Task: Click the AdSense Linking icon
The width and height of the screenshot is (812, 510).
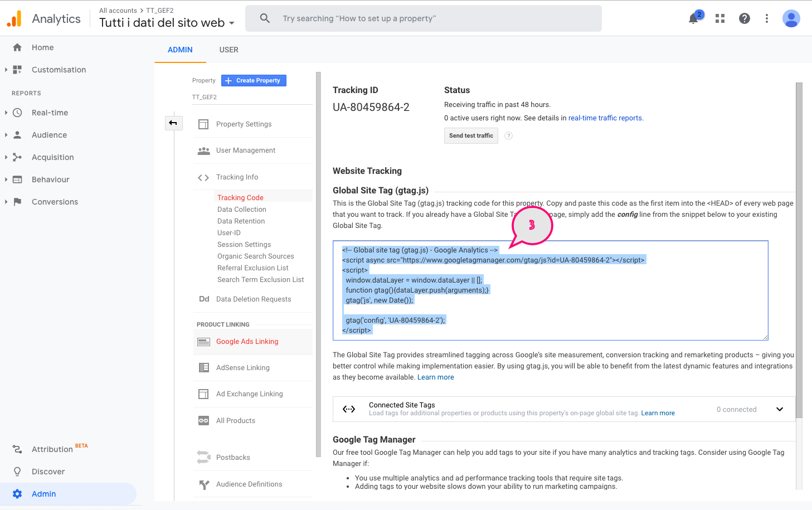Action: coord(203,368)
